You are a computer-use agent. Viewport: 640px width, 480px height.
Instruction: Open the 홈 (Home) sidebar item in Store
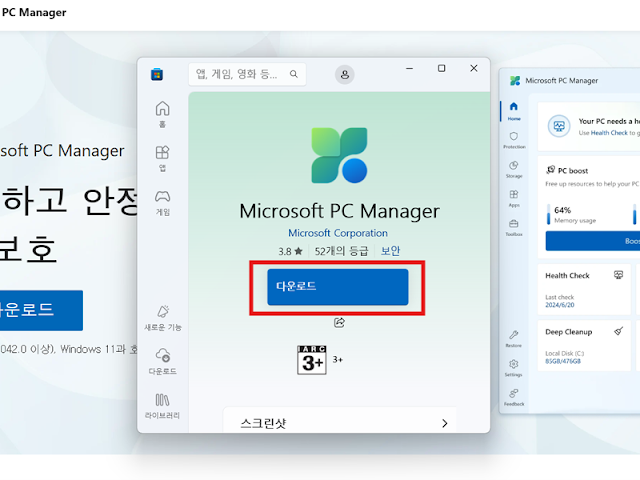[x=162, y=114]
